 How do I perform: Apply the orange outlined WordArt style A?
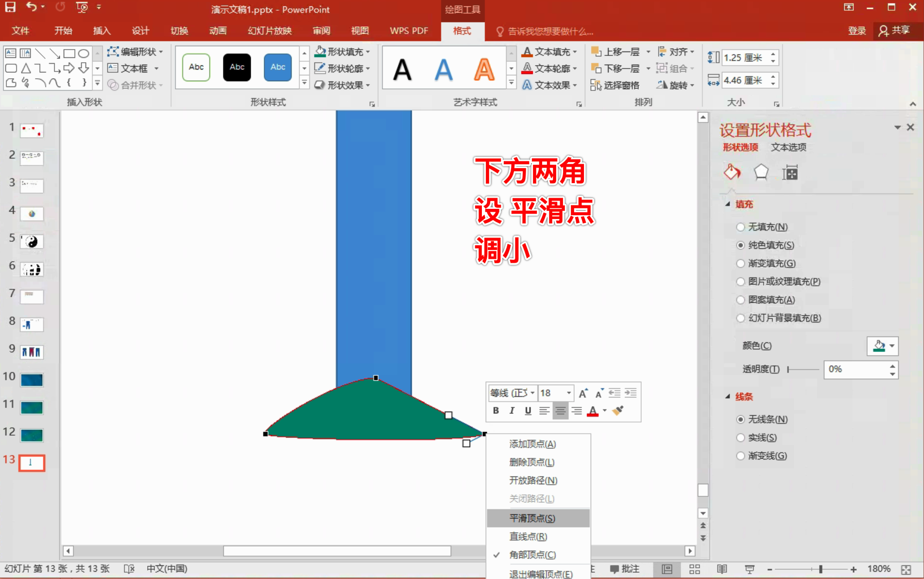point(484,69)
